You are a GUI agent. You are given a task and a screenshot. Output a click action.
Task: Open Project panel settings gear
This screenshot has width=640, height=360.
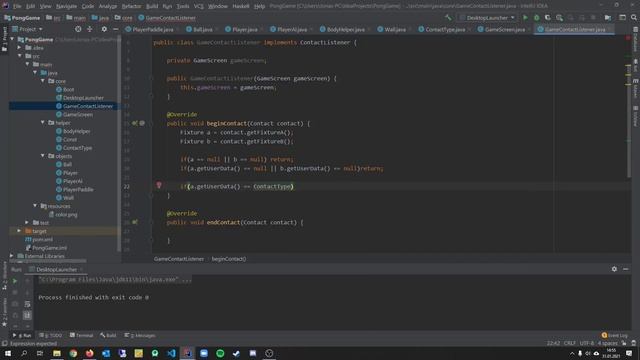point(104,29)
